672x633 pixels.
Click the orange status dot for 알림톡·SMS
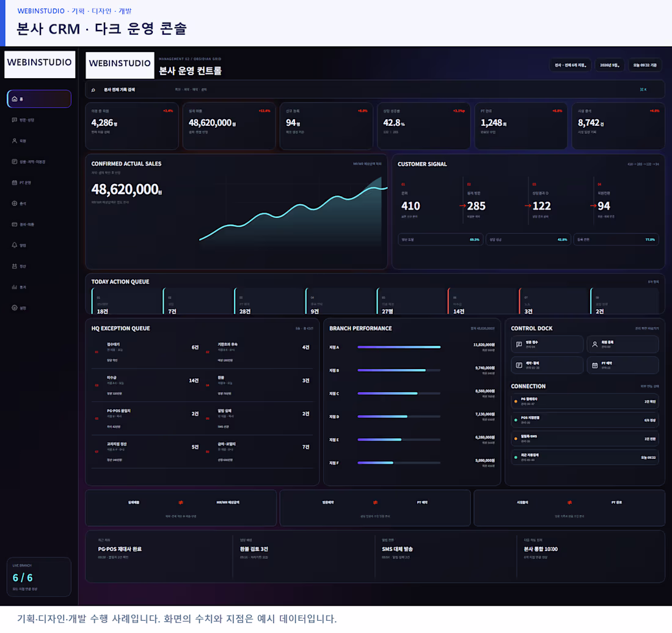pyautogui.click(x=516, y=439)
